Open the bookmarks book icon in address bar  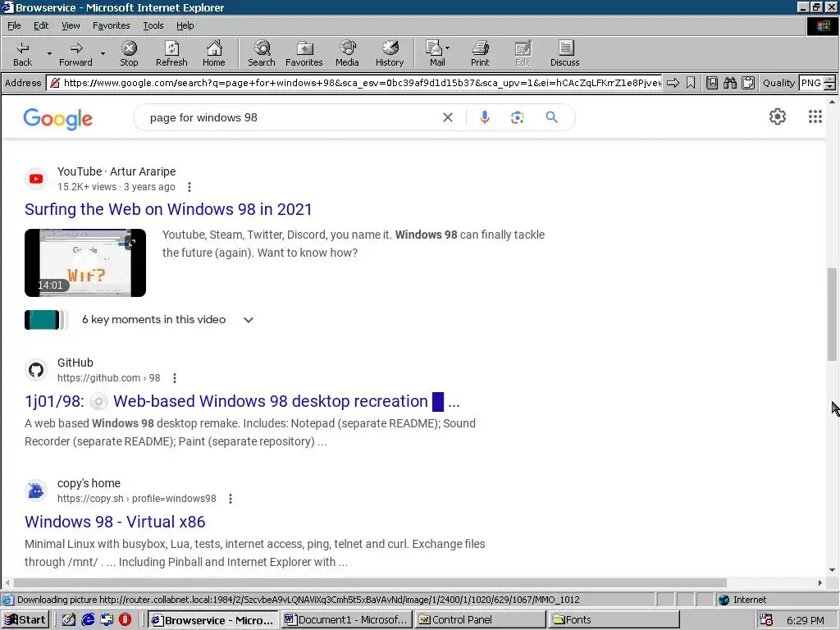click(711, 83)
